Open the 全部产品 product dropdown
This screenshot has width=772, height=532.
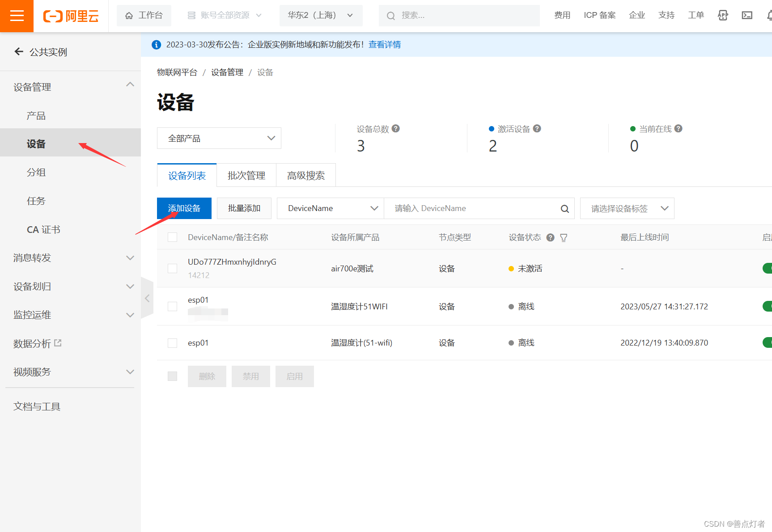(219, 138)
